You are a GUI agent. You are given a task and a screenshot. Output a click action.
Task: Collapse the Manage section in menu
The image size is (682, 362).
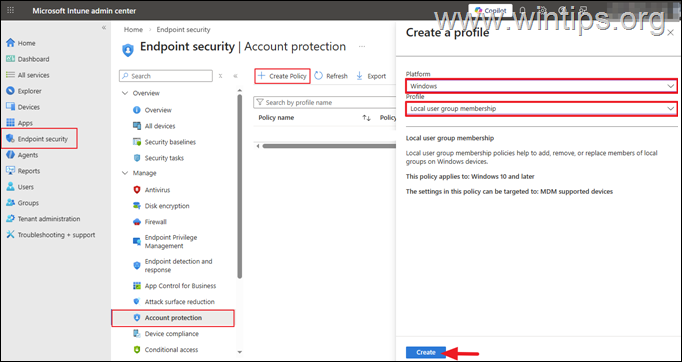point(125,173)
